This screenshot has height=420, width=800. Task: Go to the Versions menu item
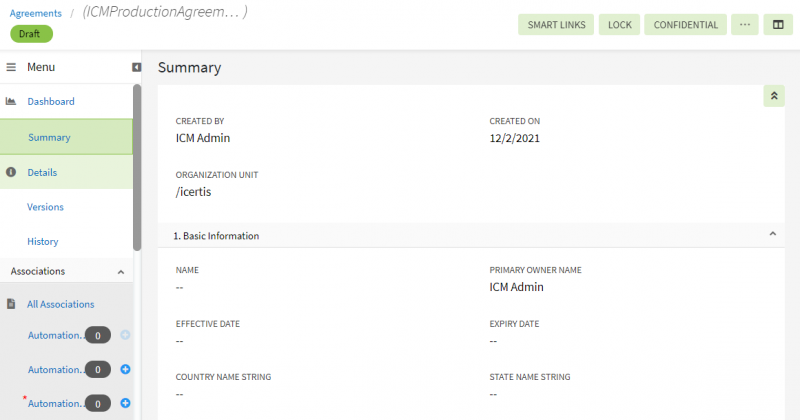45,207
